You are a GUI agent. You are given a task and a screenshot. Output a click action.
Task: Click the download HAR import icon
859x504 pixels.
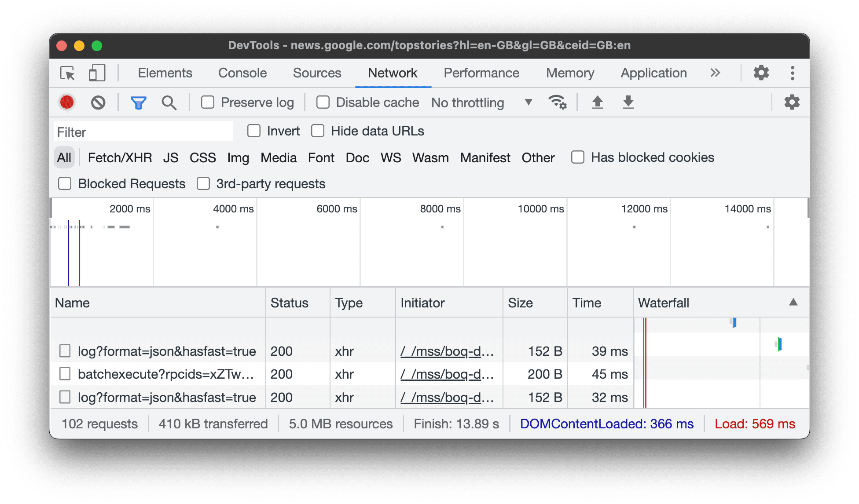[x=628, y=102]
